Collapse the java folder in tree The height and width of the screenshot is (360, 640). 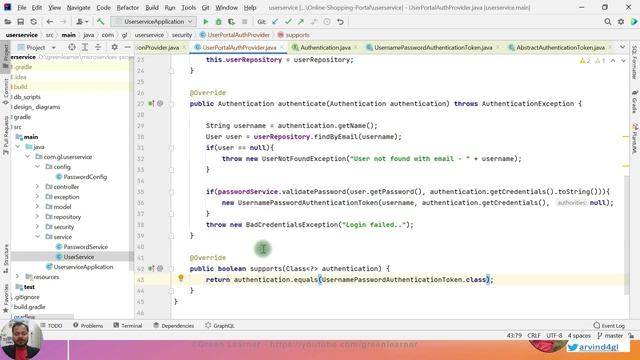(x=18, y=147)
